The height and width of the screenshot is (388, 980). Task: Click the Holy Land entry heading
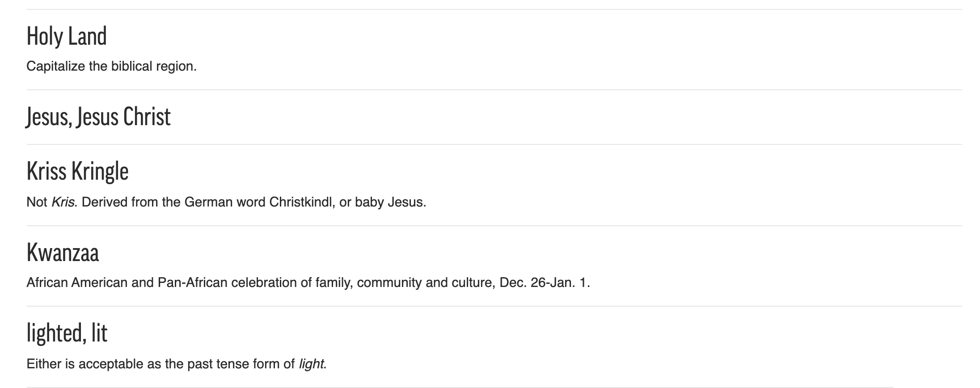(67, 37)
